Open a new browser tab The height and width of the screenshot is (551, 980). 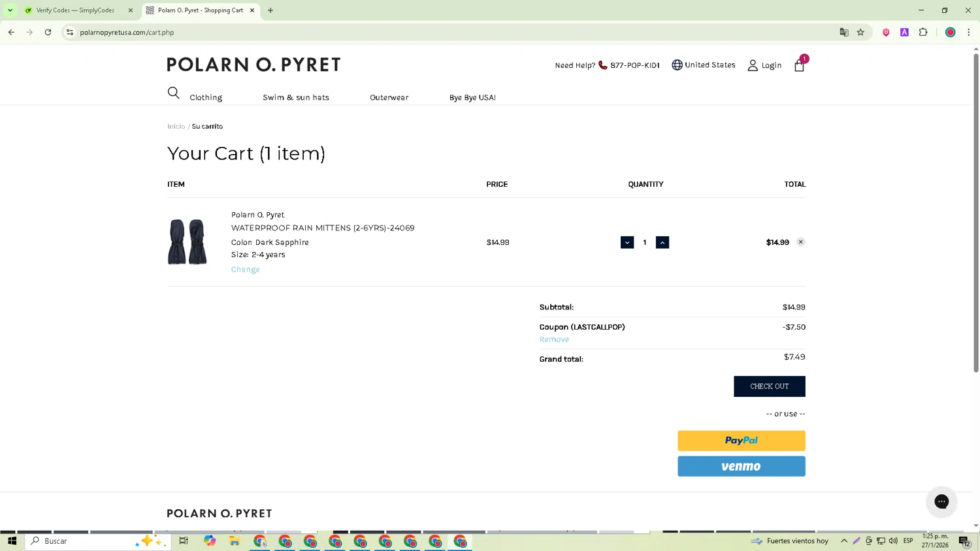(x=270, y=10)
